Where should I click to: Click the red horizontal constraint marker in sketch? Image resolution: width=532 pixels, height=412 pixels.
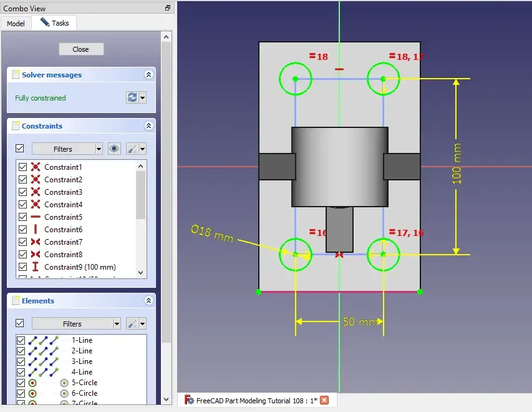tap(339, 69)
